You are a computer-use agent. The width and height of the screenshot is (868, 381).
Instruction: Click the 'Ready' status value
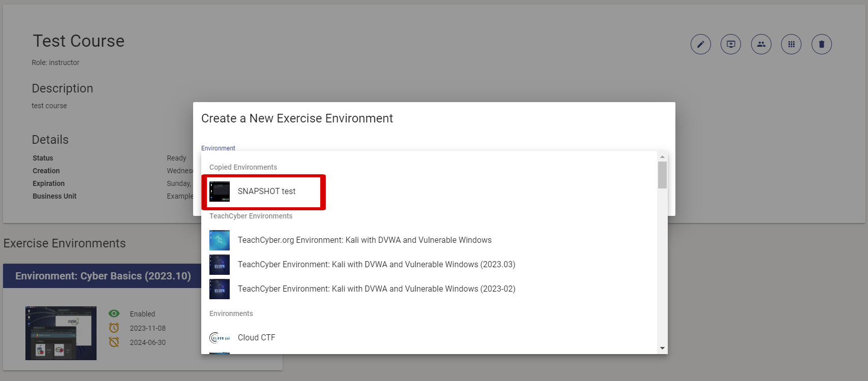[x=176, y=158]
